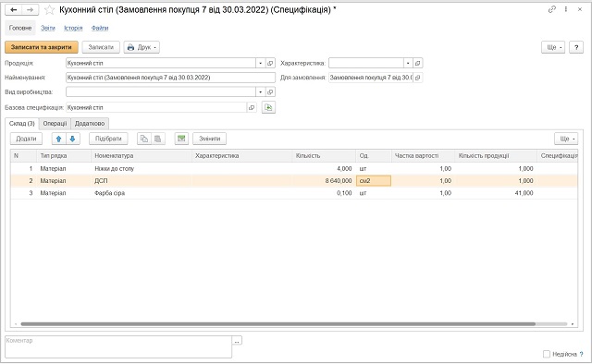Expand the Вид виробництва dropdown arrow
The width and height of the screenshot is (592, 364).
click(261, 92)
